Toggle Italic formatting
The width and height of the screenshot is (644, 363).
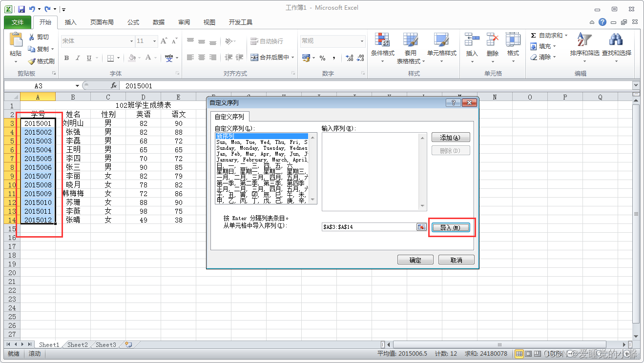[x=78, y=58]
